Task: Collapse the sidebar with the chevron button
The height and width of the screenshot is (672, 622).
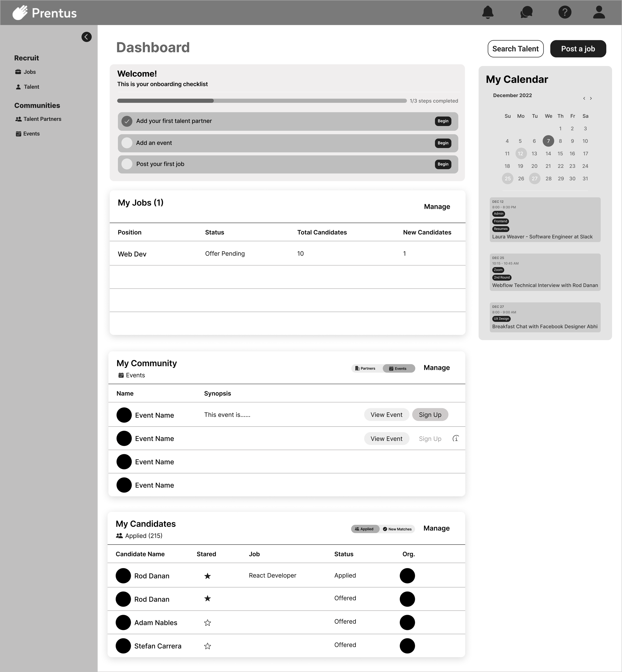Action: (x=87, y=37)
